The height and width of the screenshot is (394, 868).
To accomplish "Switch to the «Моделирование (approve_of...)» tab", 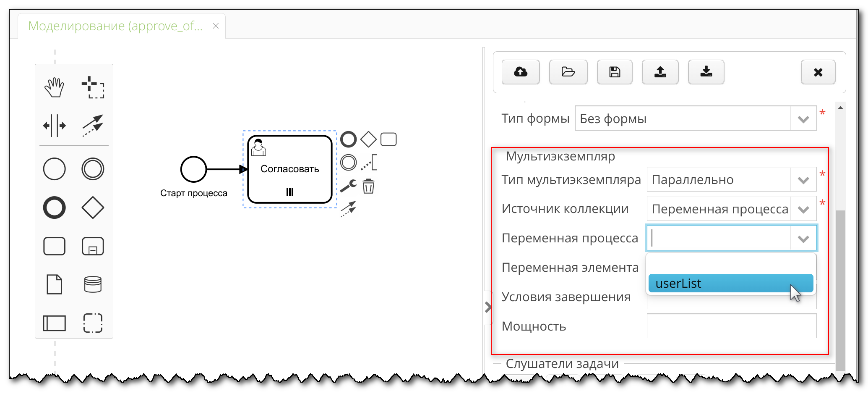I will tap(114, 26).
